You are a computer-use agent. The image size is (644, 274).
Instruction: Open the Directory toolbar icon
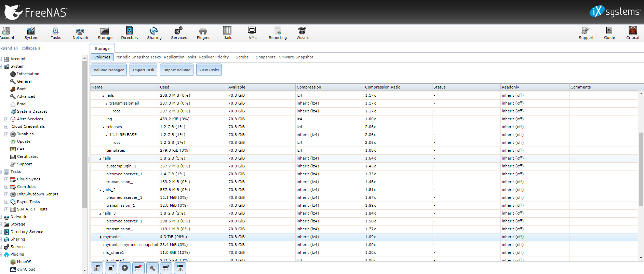pos(130,33)
